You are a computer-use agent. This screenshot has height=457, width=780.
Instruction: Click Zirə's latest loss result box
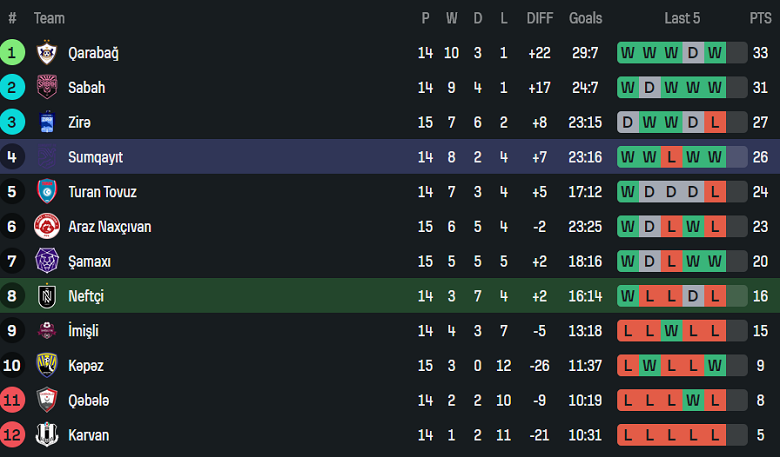pyautogui.click(x=714, y=122)
